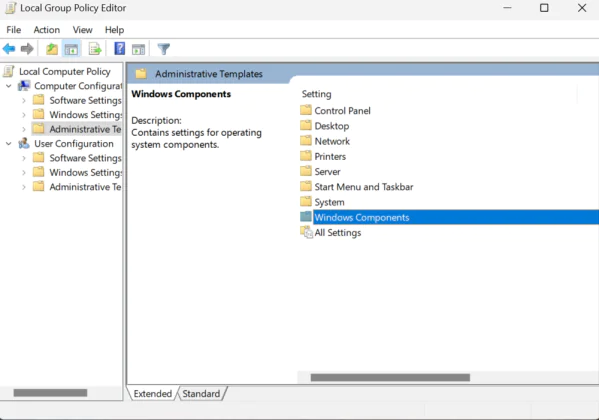Switch to the Standard tab
The height and width of the screenshot is (420, 599).
201,394
